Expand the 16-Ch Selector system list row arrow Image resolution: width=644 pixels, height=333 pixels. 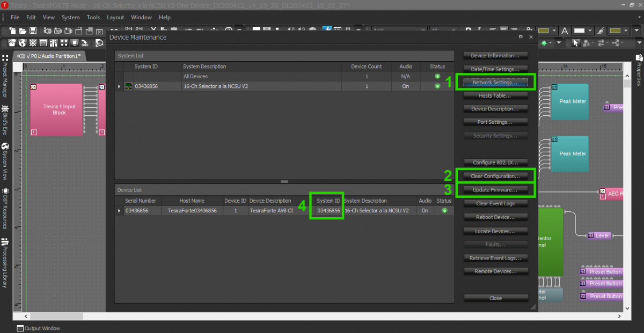[119, 86]
